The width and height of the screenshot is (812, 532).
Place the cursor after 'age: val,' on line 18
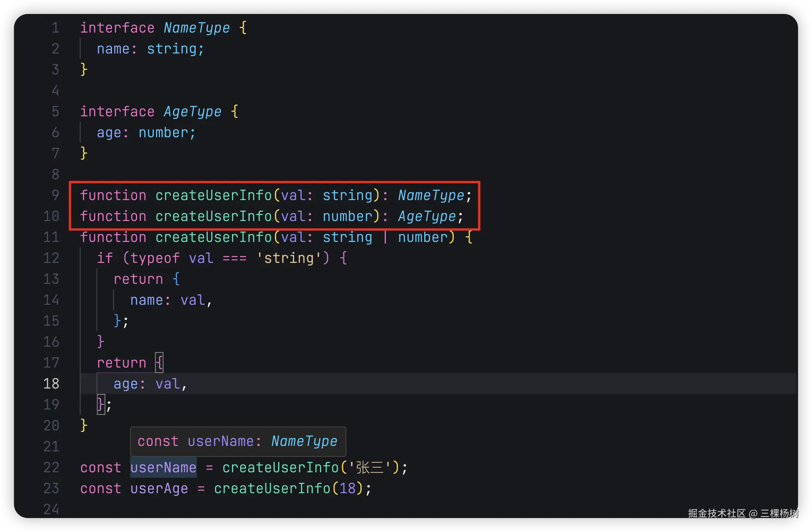(188, 384)
